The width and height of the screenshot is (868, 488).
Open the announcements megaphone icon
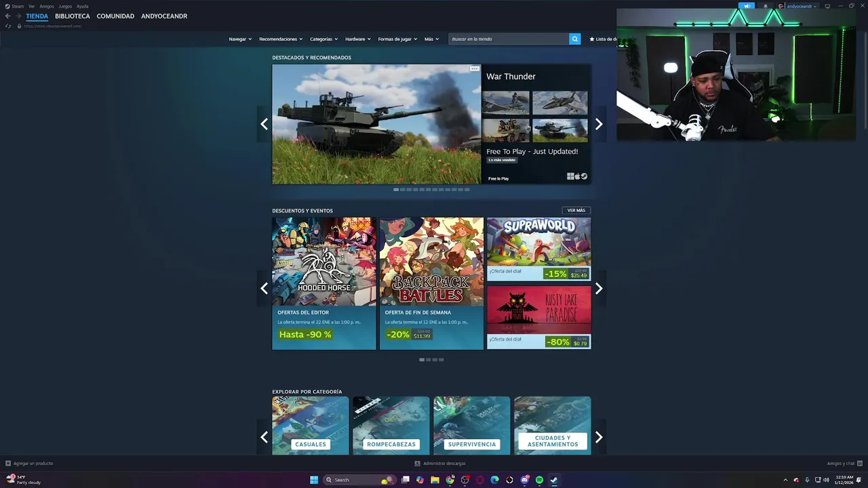(747, 6)
